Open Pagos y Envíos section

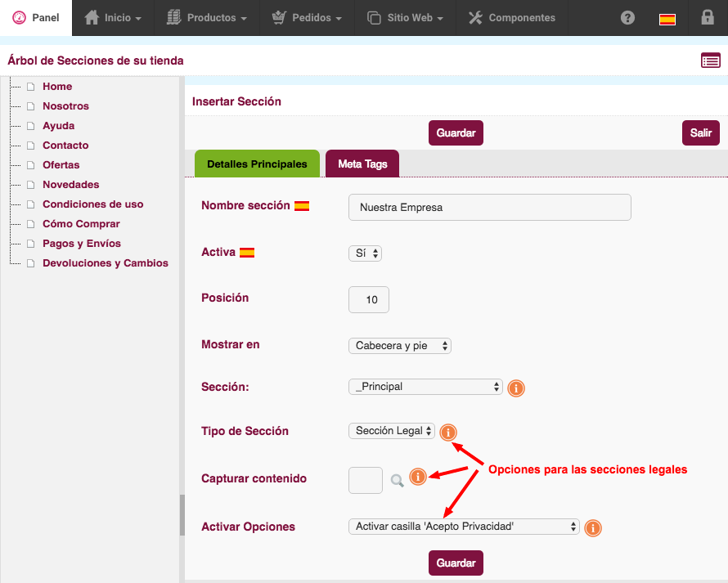click(x=82, y=243)
